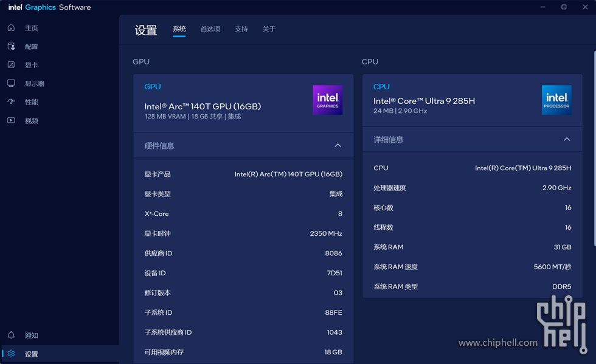Select the 设置 gear icon
This screenshot has width=596, height=364.
(x=11, y=354)
